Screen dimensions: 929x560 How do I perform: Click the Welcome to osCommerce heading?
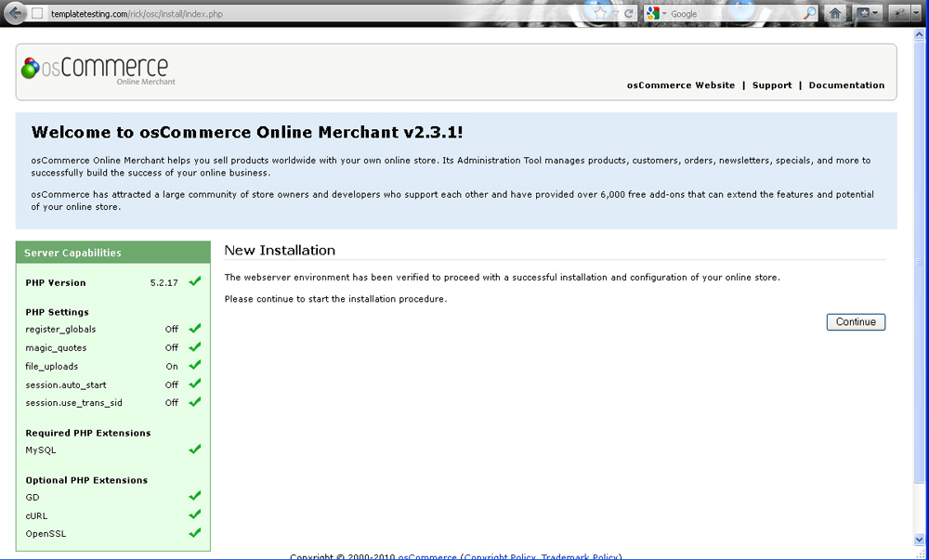click(247, 132)
